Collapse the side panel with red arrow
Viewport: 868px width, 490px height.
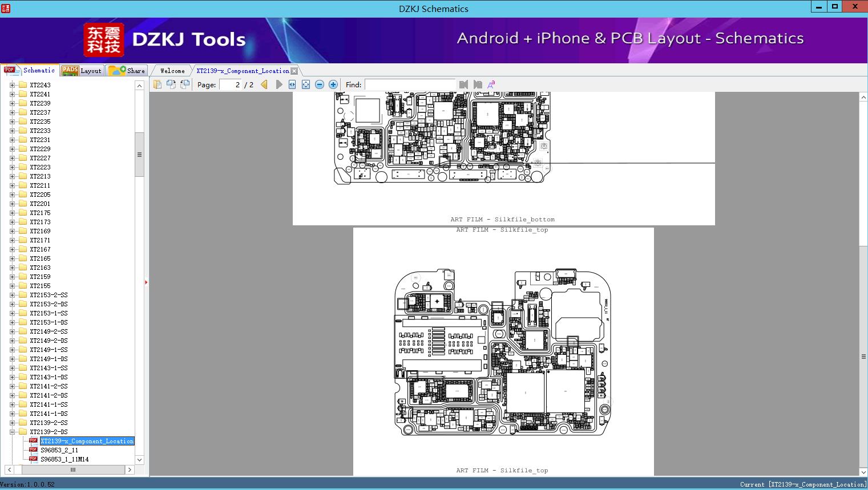146,282
